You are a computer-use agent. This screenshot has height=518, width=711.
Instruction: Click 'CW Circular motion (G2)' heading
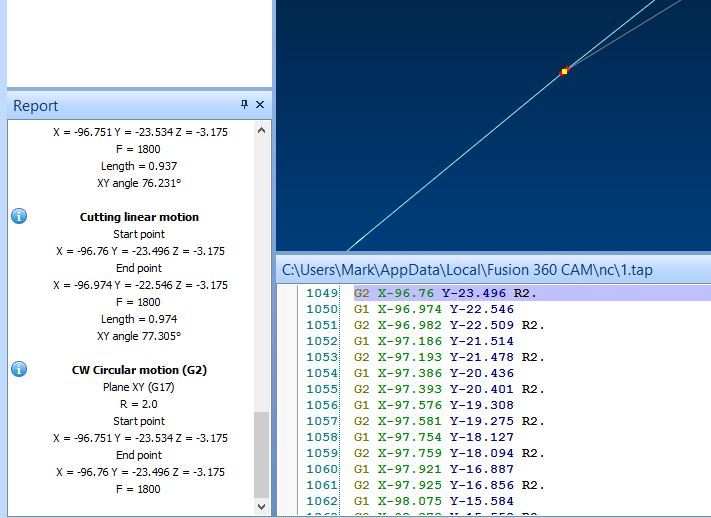point(139,370)
